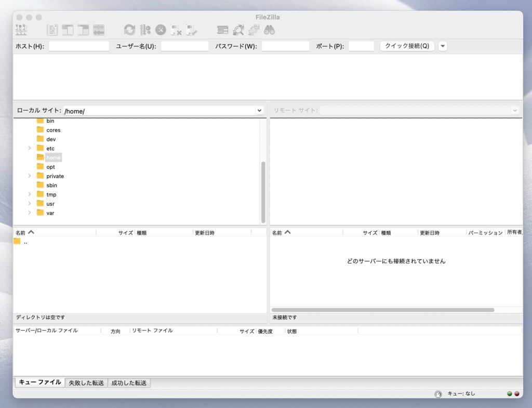Image resolution: width=532 pixels, height=408 pixels.
Task: Open the local site path dropdown
Action: [259, 111]
